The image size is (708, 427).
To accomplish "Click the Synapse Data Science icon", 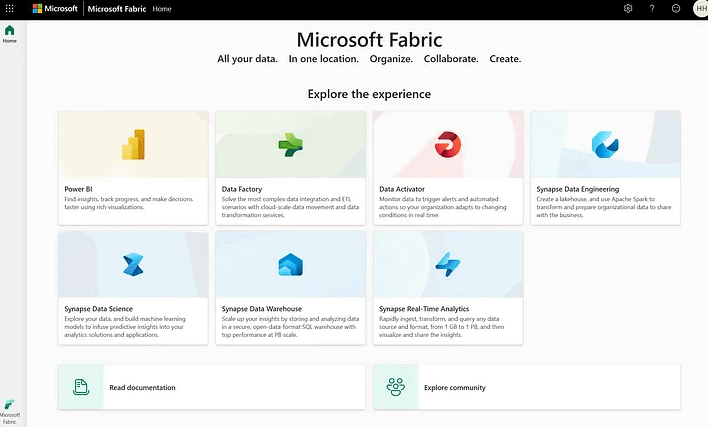I will point(133,265).
